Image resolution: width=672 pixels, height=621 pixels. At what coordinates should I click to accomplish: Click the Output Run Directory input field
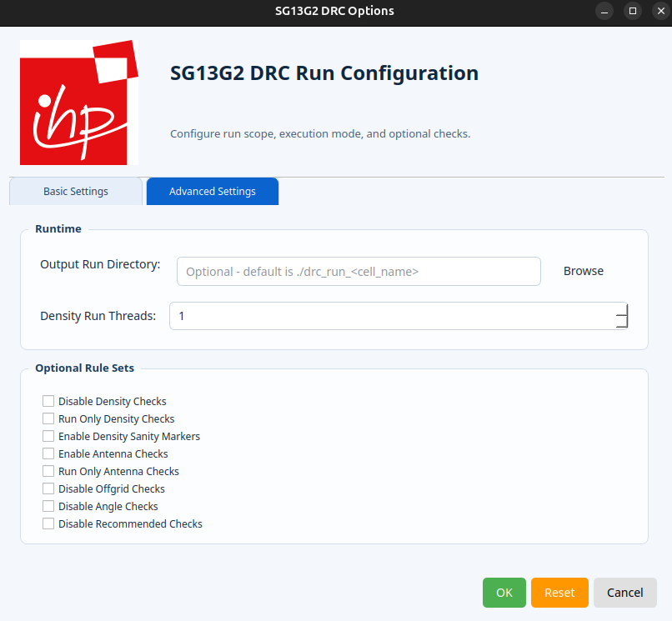tap(359, 271)
